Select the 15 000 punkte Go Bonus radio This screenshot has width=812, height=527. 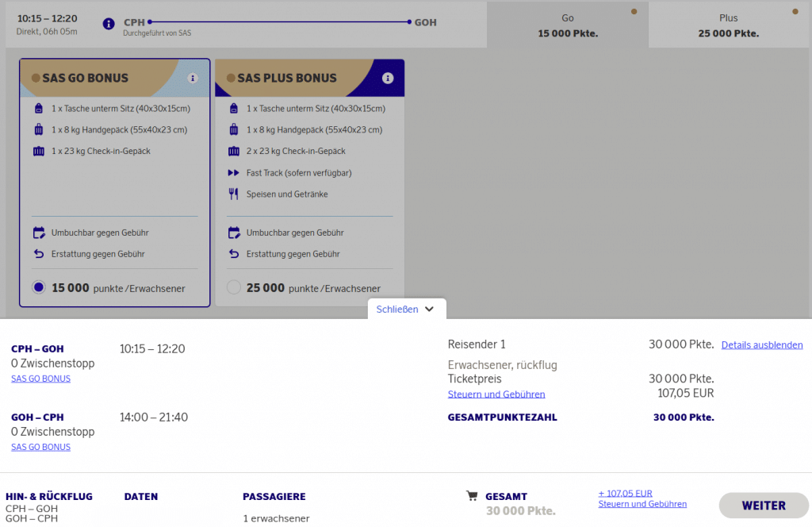tap(38, 287)
